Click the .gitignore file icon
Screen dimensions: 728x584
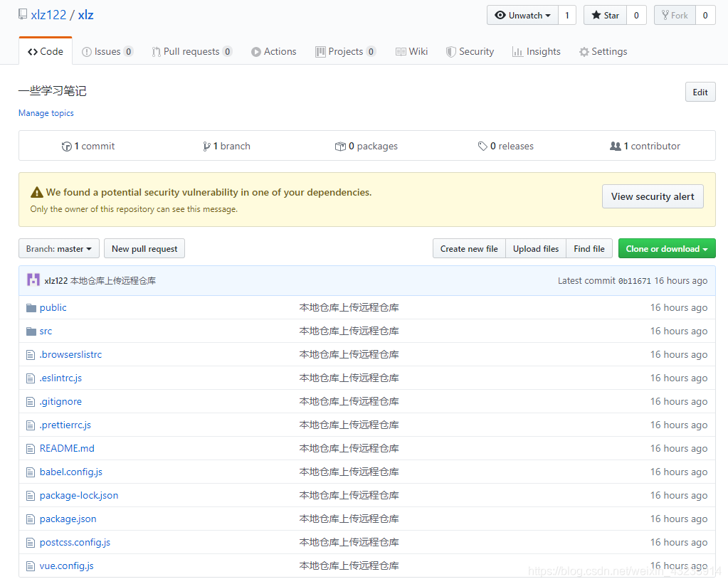coord(31,402)
